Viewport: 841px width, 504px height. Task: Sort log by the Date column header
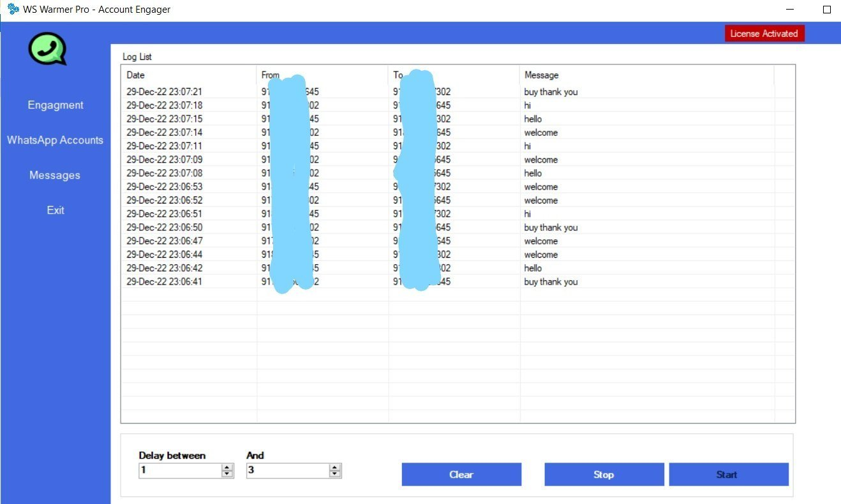coord(188,75)
